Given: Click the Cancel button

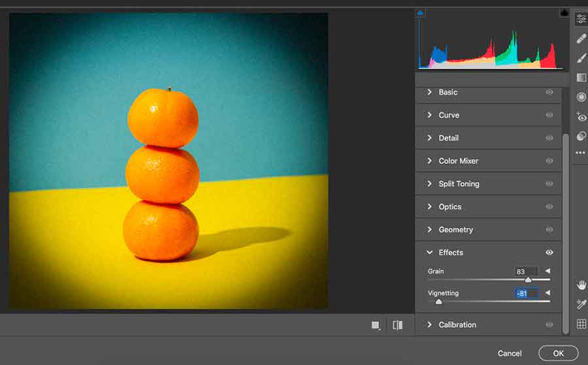Looking at the screenshot, I should pyautogui.click(x=509, y=353).
